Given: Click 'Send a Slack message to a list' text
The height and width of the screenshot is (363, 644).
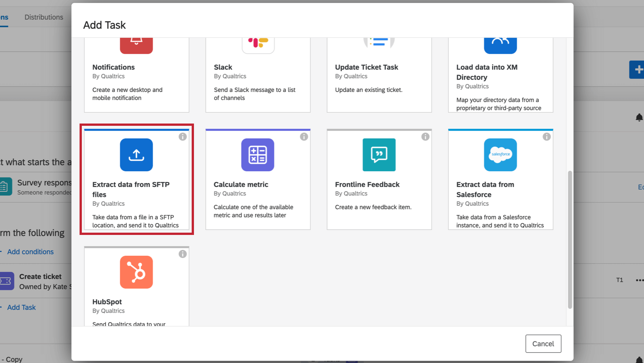Looking at the screenshot, I should [x=255, y=90].
